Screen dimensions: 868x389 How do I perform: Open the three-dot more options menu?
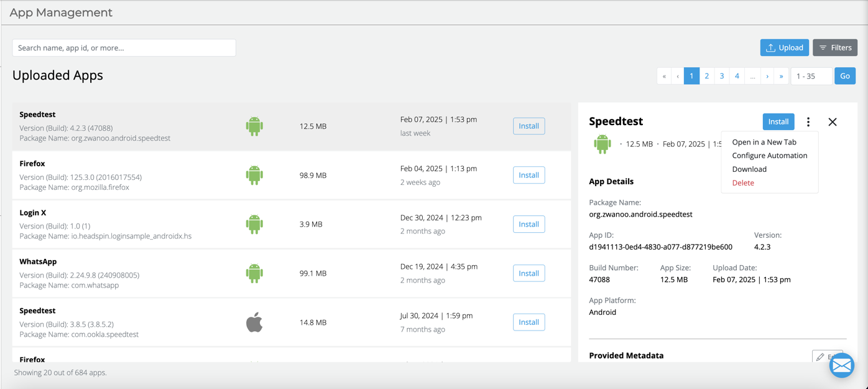808,122
